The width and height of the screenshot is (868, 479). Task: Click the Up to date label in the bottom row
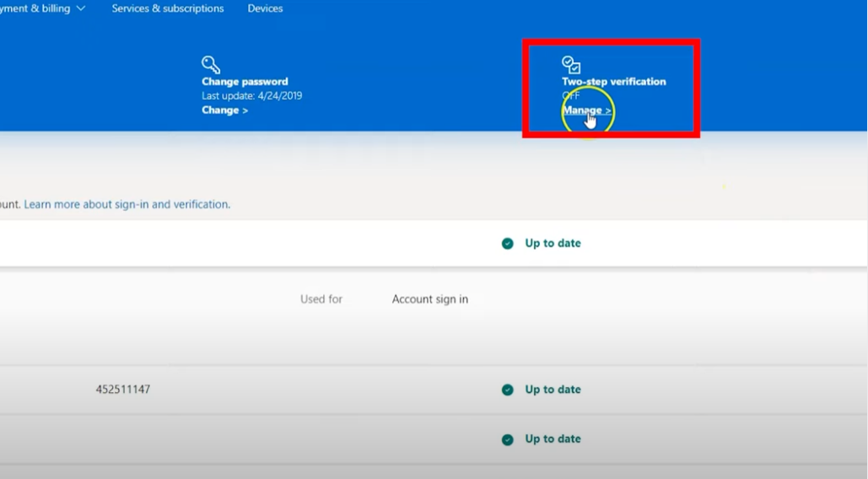point(553,439)
